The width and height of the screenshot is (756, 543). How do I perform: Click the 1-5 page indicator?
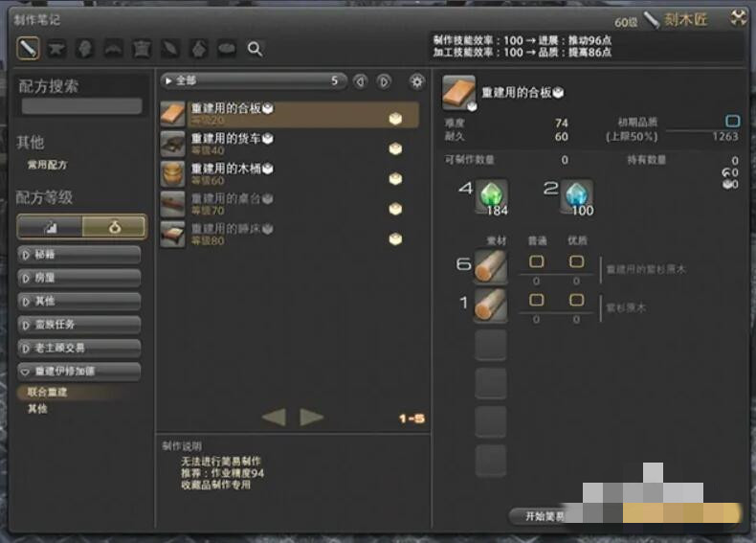tap(411, 419)
